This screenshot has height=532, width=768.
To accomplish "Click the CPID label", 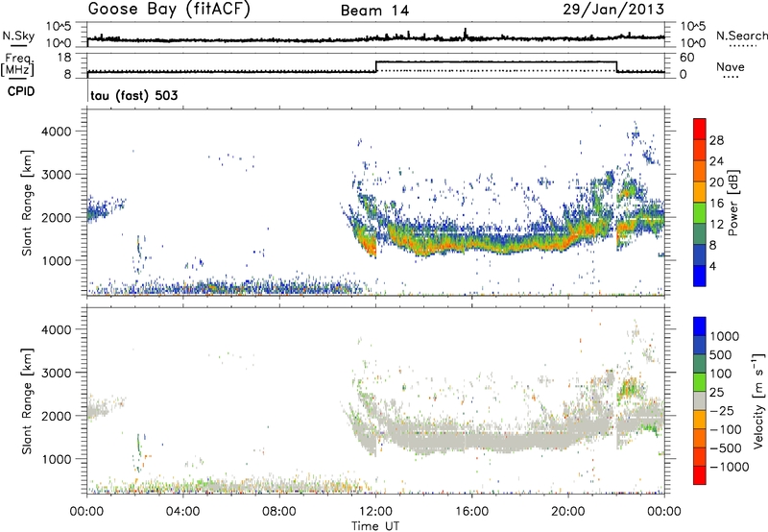I will click(x=21, y=91).
